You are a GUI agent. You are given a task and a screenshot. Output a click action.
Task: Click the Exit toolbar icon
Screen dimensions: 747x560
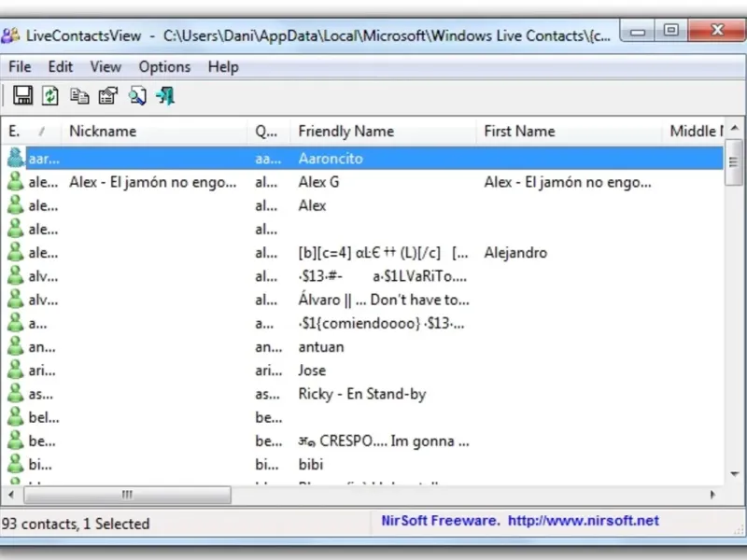165,96
